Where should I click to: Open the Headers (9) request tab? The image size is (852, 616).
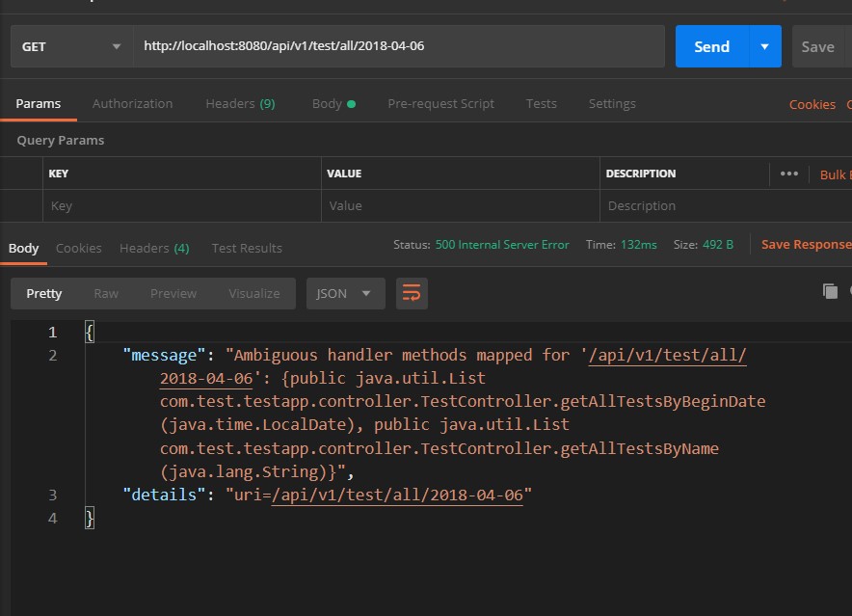click(240, 103)
